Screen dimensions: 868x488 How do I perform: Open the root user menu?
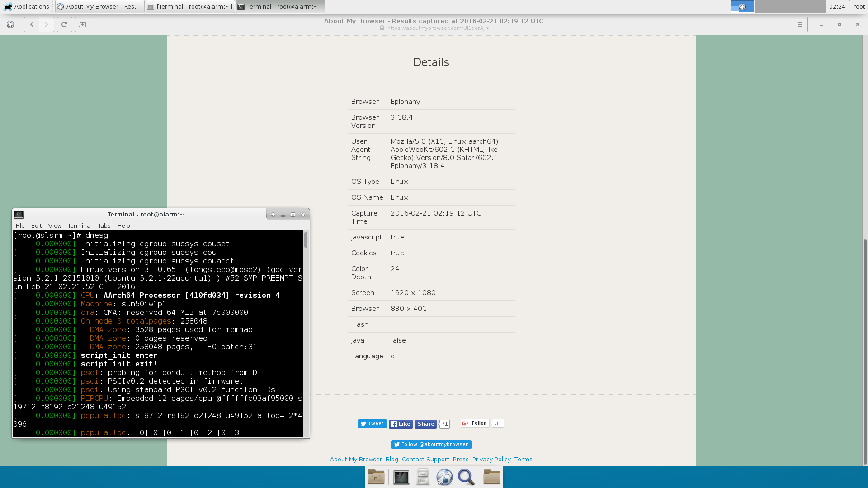coord(859,6)
